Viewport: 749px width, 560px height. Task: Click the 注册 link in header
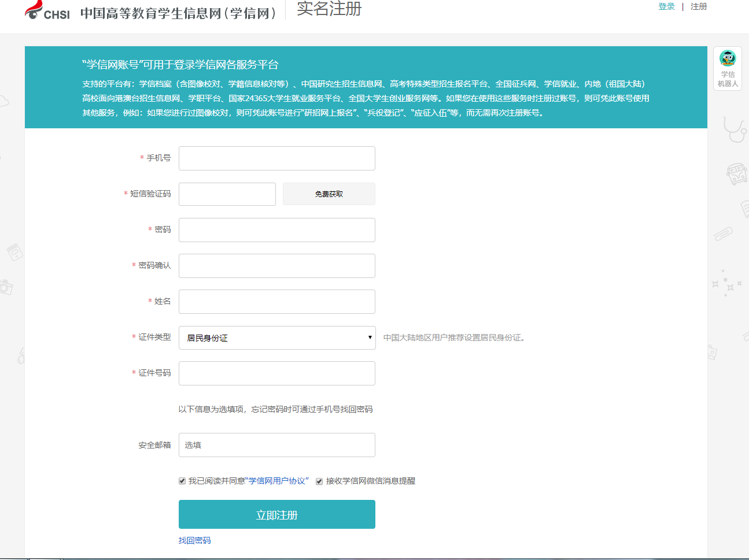[699, 7]
